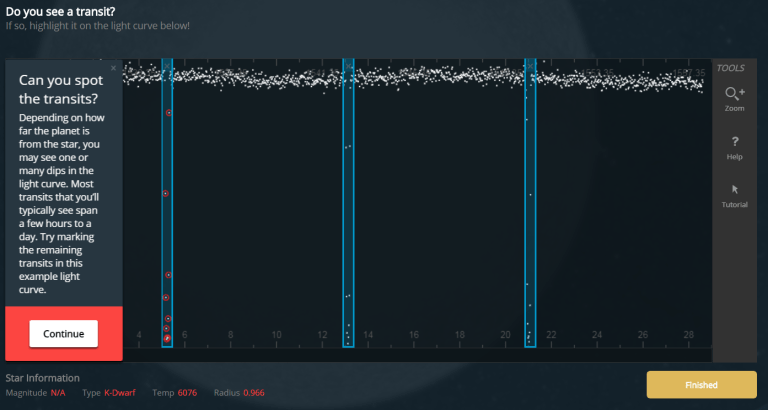Click topmost red-circled point in first transit
The height and width of the screenshot is (410, 768).
pos(169,113)
